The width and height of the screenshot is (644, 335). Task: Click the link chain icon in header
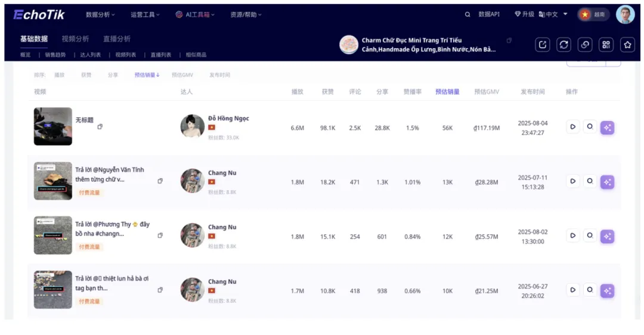(x=585, y=45)
